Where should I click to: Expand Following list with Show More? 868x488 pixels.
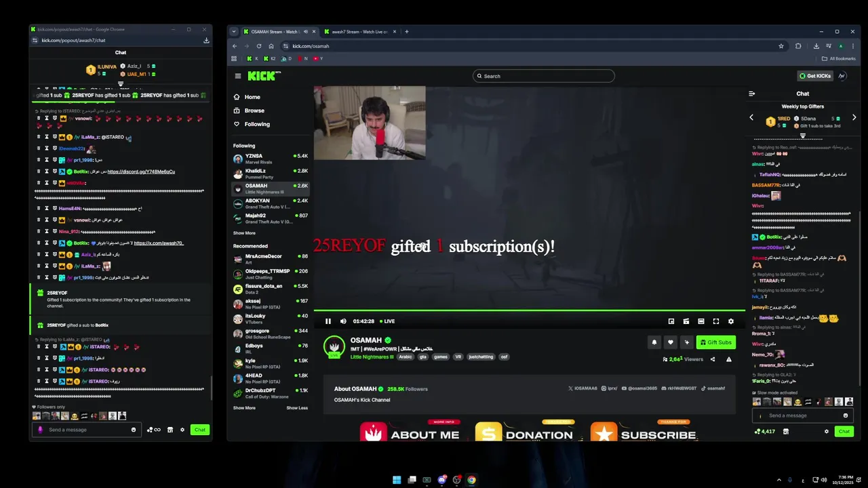244,233
